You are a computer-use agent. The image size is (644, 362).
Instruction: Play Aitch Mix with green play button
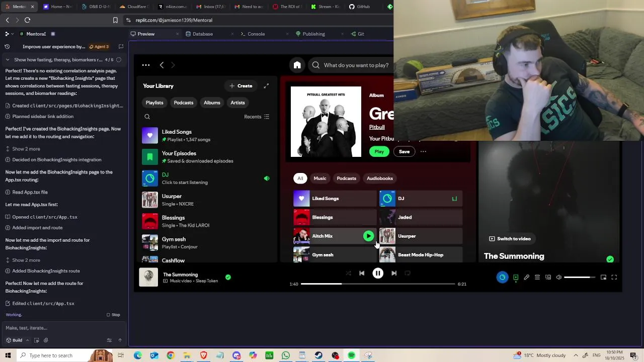(369, 236)
